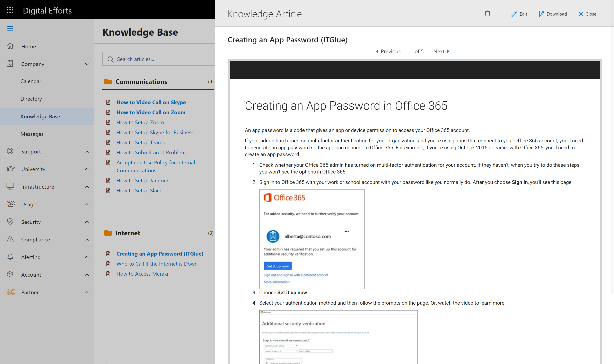Click document icon beside How to Setup Jammer
614x364 pixels.
tap(108, 180)
